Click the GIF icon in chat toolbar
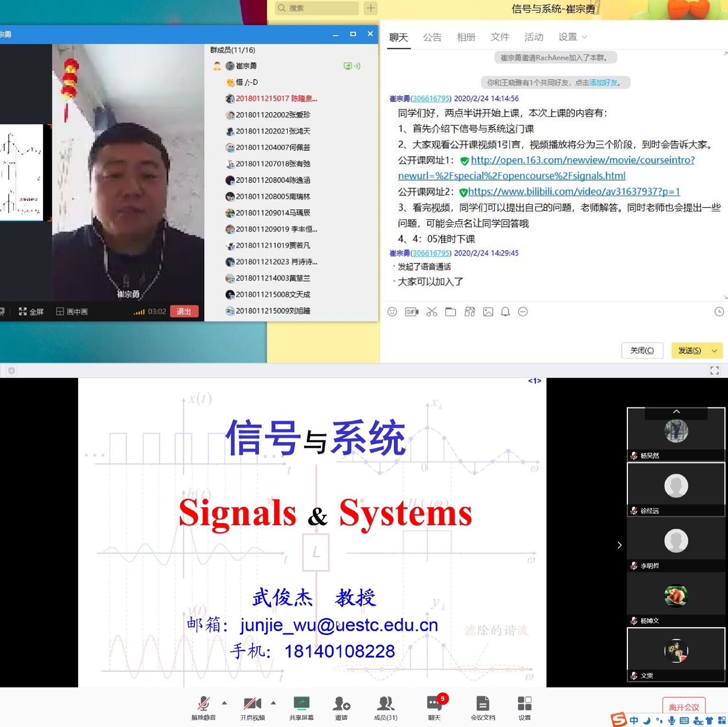Screen dimensions: 728x727 point(411,311)
